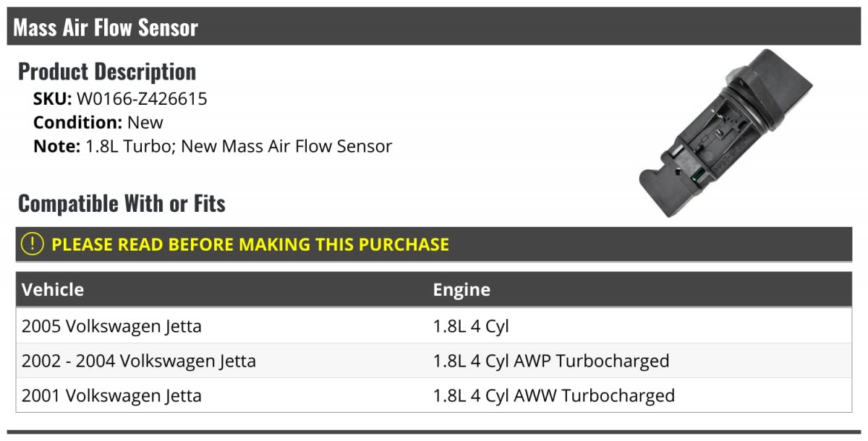Select the 2005 Volkswagen Jetta row
The height and width of the screenshot is (441, 868).
[434, 326]
